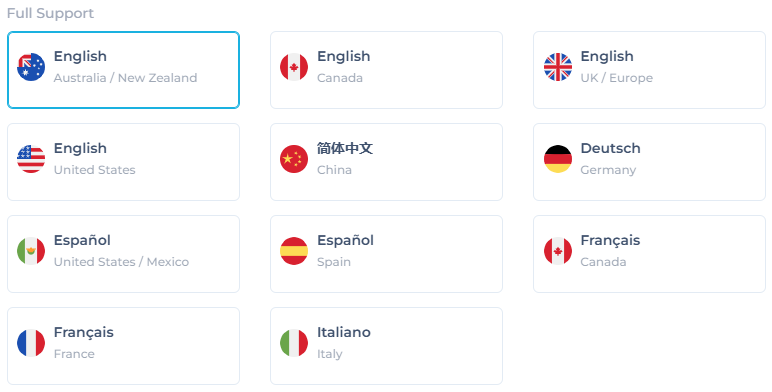Click the Union Jack flag icon
The width and height of the screenshot is (772, 392).
(558, 67)
